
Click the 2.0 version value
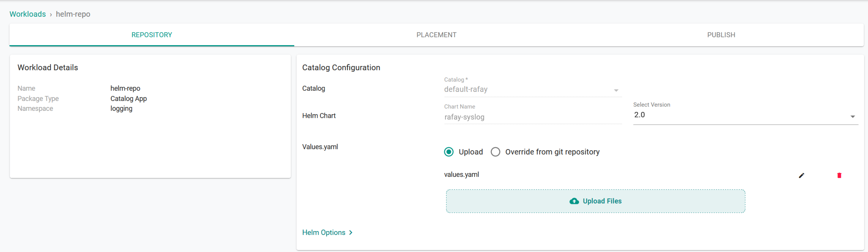(x=639, y=115)
